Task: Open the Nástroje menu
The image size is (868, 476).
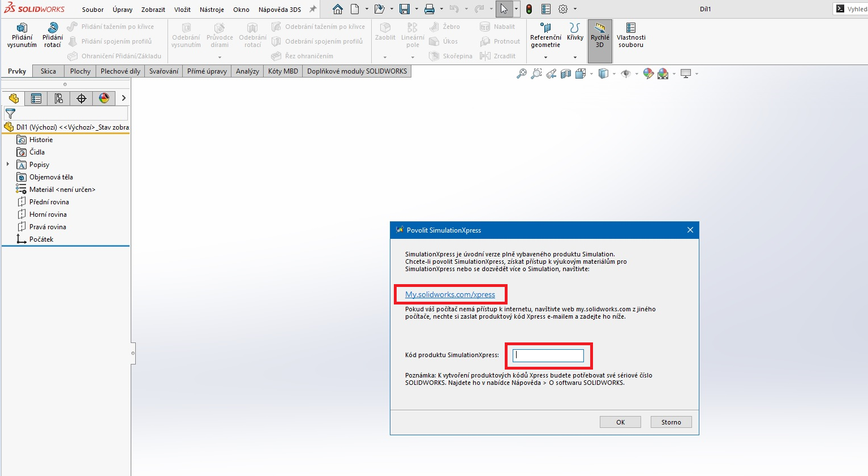Action: [x=212, y=10]
